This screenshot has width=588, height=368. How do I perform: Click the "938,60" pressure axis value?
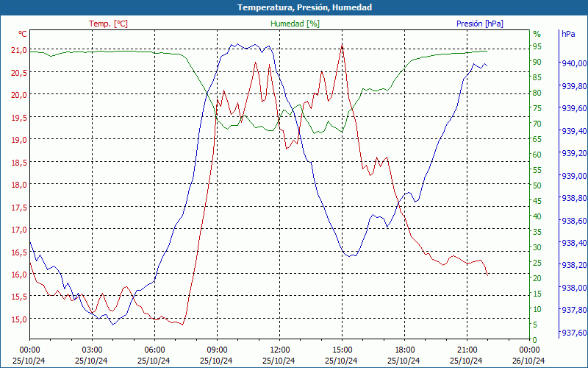point(574,220)
